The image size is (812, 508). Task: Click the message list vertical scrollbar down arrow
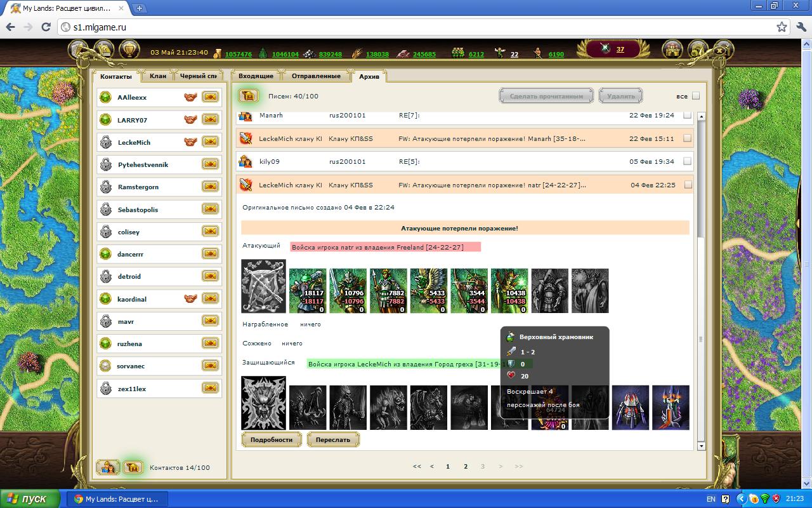click(701, 446)
